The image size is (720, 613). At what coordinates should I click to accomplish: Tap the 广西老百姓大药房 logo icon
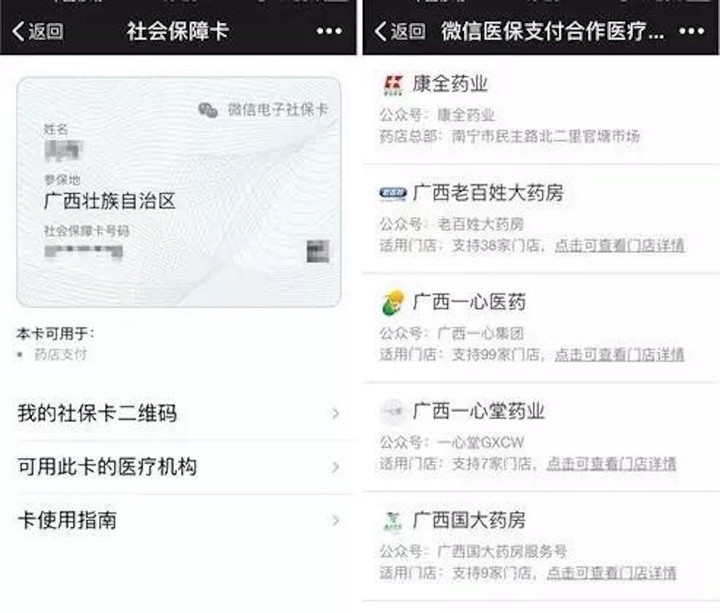pyautogui.click(x=393, y=193)
